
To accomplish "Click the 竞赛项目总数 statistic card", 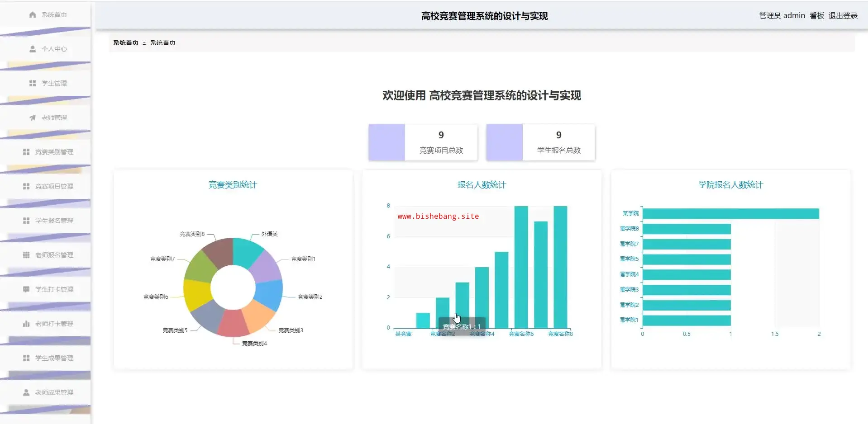I will [423, 142].
